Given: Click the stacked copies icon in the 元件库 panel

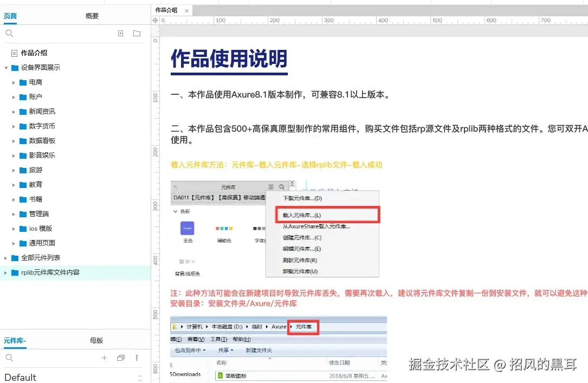Looking at the screenshot, I should pos(120,358).
